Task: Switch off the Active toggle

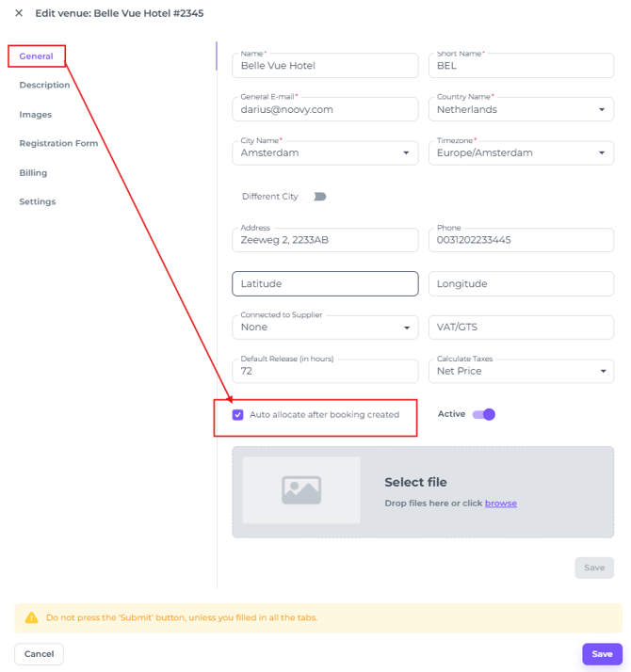Action: tap(484, 414)
